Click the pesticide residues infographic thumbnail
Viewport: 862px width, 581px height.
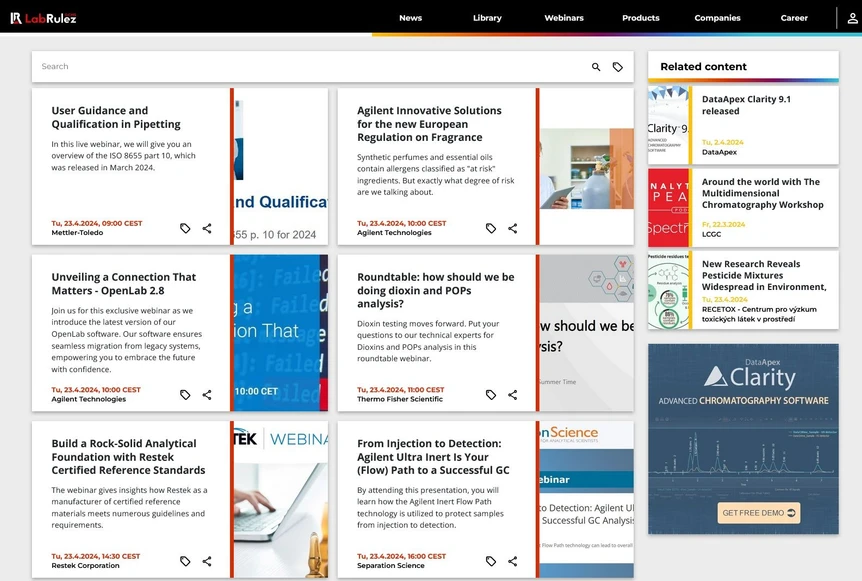(x=668, y=290)
